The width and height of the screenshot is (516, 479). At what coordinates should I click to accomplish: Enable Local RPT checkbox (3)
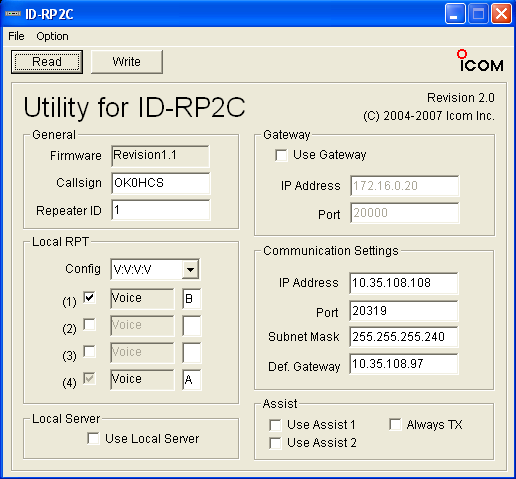pyautogui.click(x=89, y=351)
